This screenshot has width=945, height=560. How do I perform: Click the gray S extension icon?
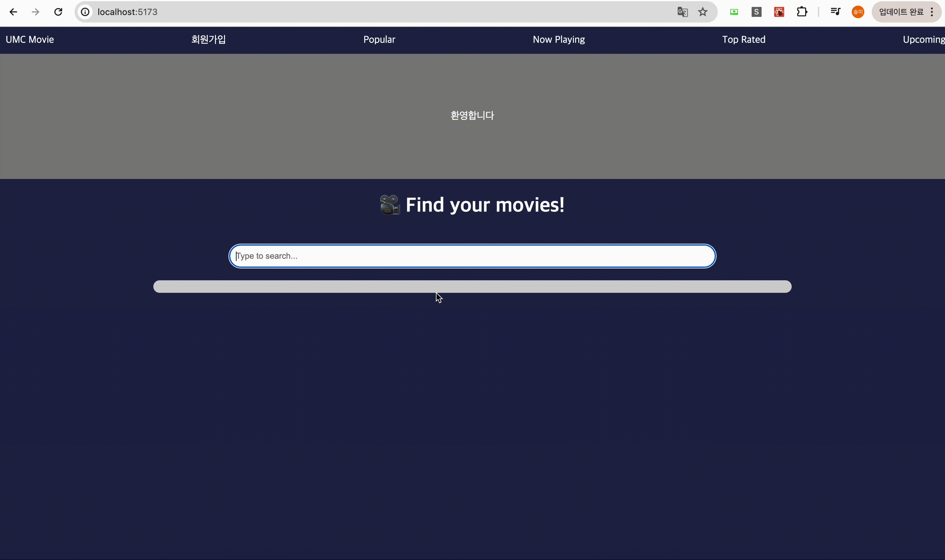pyautogui.click(x=756, y=12)
